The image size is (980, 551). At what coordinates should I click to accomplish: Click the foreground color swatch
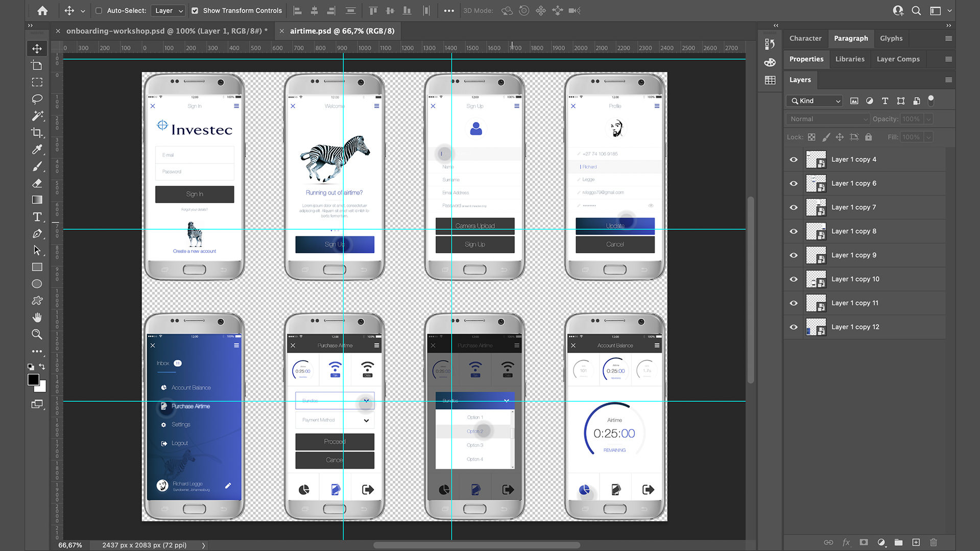[33, 379]
